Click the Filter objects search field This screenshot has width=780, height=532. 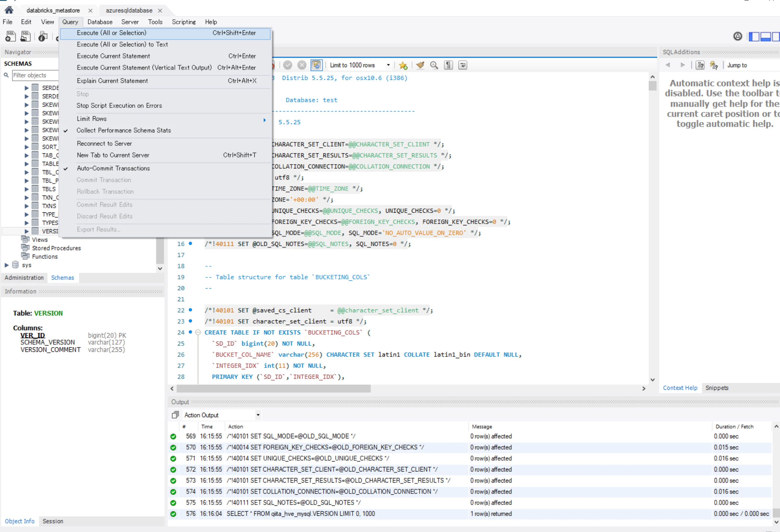click(x=35, y=75)
